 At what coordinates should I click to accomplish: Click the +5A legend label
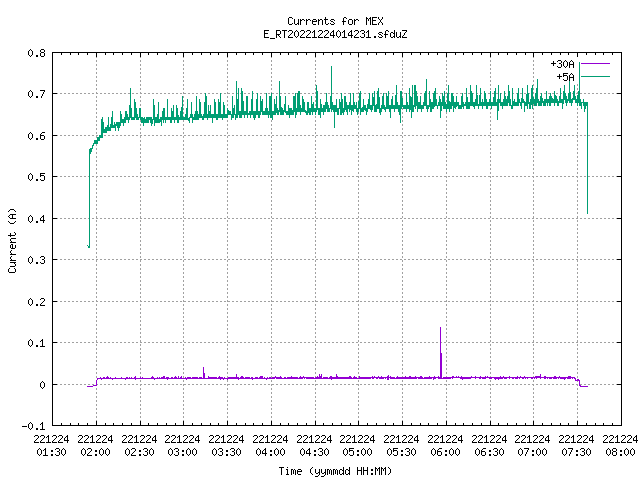click(565, 77)
